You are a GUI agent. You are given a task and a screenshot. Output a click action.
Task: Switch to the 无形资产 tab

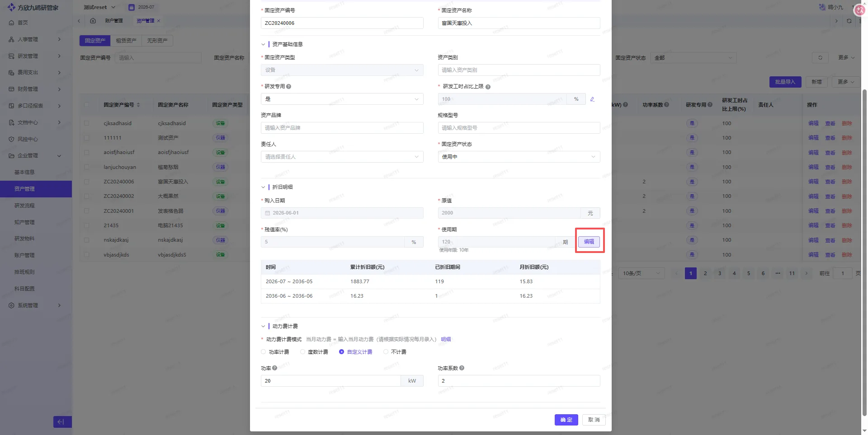click(157, 41)
